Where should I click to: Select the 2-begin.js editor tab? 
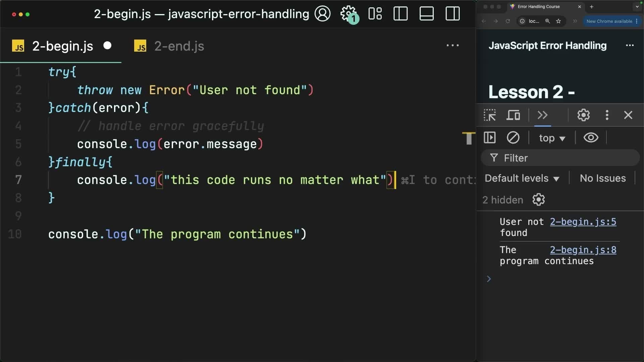62,46
